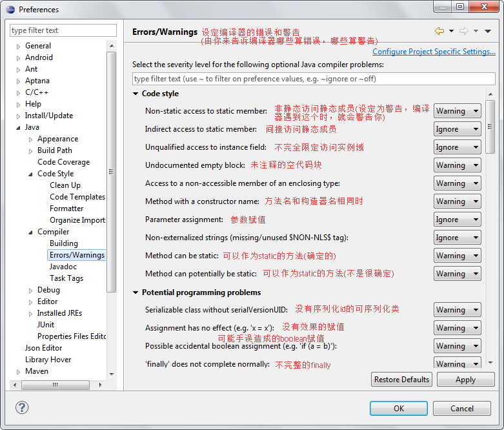Open Non-static access to static member dropdown

pos(457,111)
